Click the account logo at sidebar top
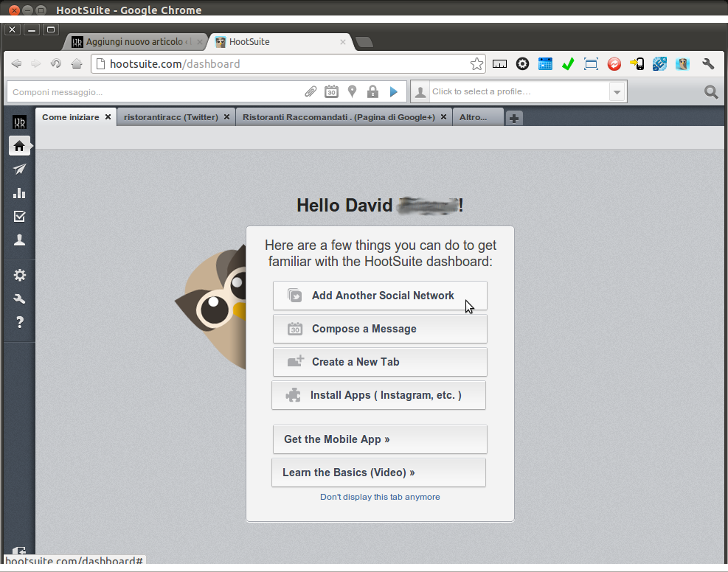Image resolution: width=728 pixels, height=572 pixels. click(19, 122)
